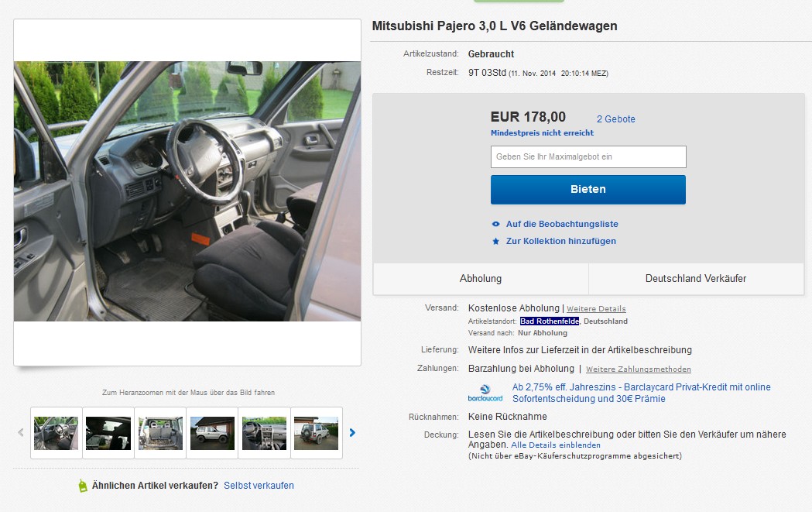Open the Selbst verkaufen link
Screen dimensions: 812x512
point(259,486)
